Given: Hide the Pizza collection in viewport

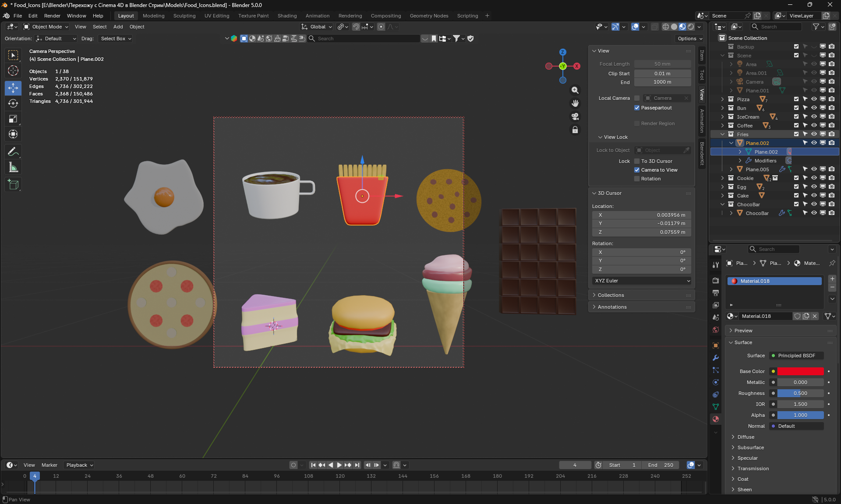Looking at the screenshot, I should [x=814, y=99].
